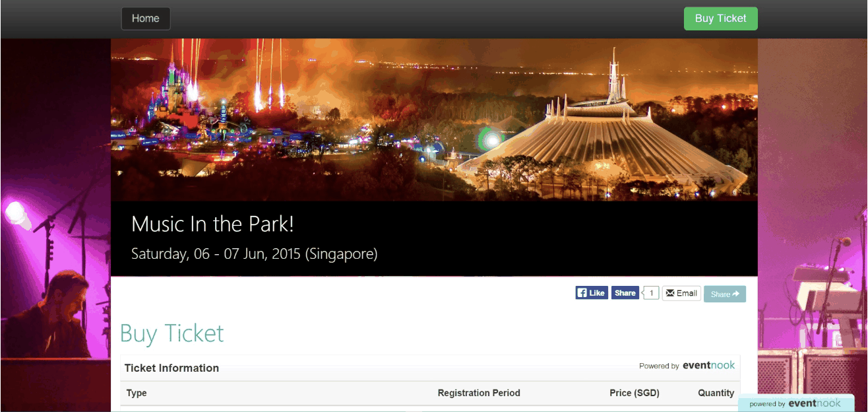Click the Facebook logo on Like button

[x=582, y=293]
